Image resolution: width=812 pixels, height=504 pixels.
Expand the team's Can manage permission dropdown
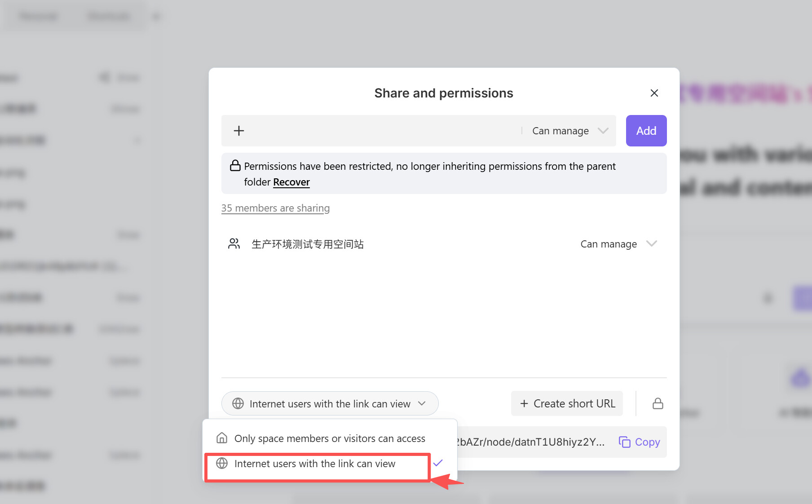tap(618, 244)
